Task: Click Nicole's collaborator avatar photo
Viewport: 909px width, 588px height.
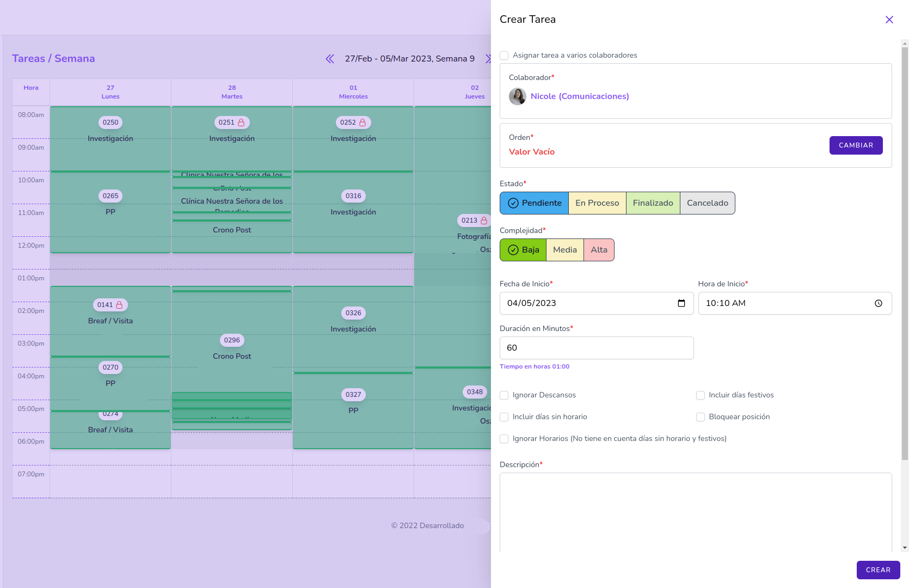Action: pos(517,96)
